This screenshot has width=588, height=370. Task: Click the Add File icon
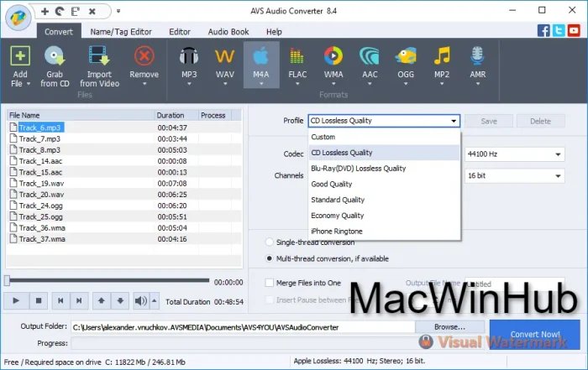(x=20, y=56)
